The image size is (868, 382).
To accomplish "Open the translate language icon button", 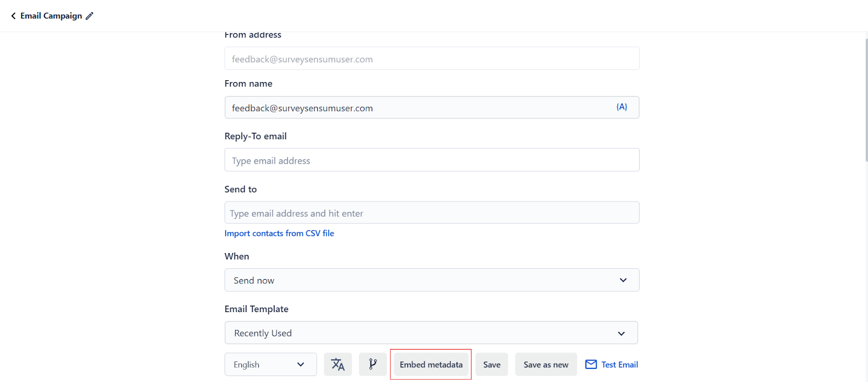I will (338, 365).
